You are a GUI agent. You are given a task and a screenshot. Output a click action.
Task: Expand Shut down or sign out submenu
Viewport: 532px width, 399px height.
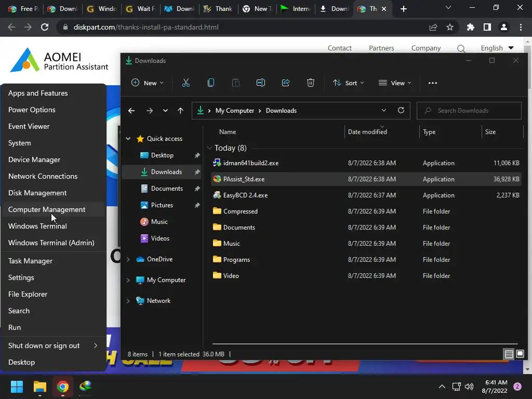[x=54, y=345]
